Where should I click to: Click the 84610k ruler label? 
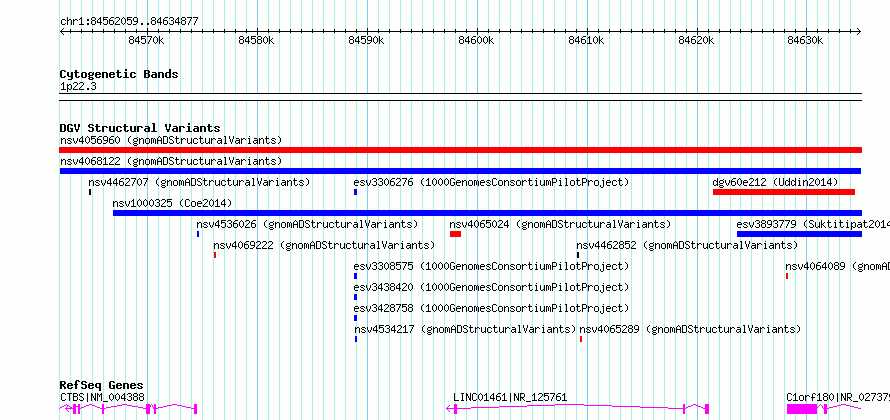pyautogui.click(x=587, y=40)
